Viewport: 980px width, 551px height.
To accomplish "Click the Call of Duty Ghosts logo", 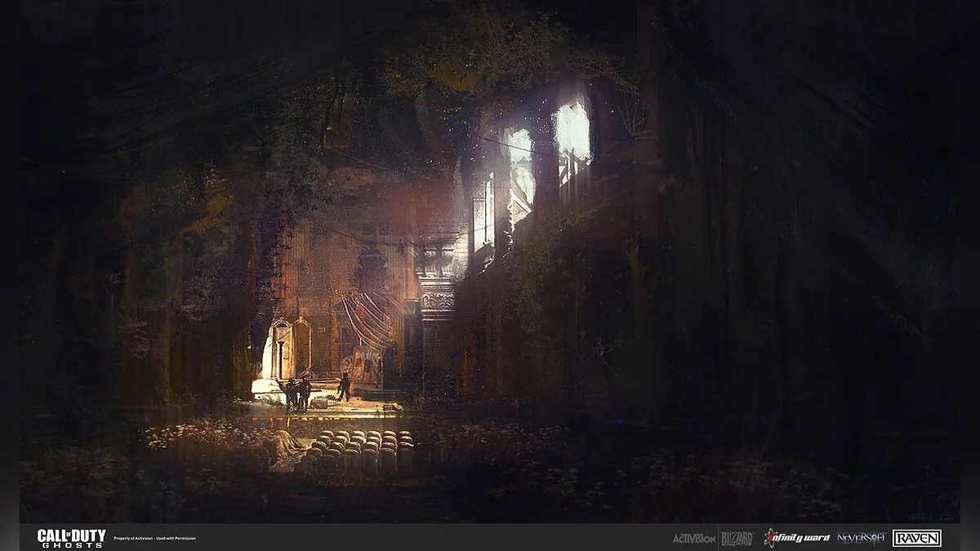I will point(71,538).
